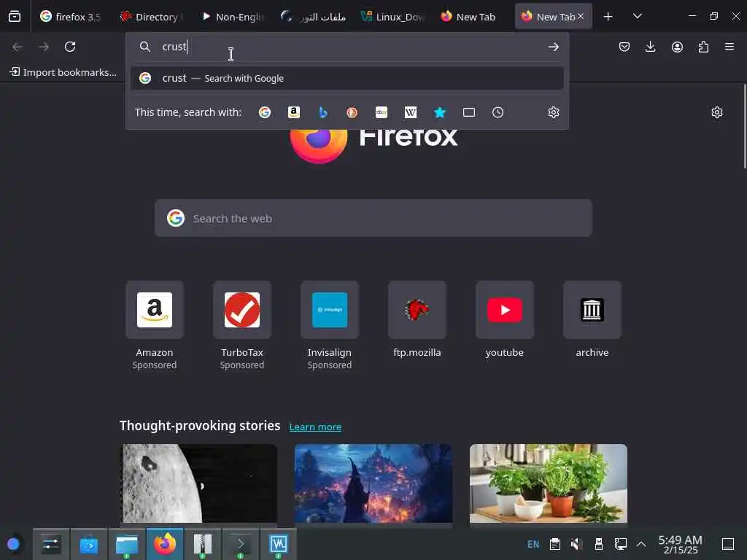Focus the Search the web box
This screenshot has width=747, height=560.
click(373, 219)
